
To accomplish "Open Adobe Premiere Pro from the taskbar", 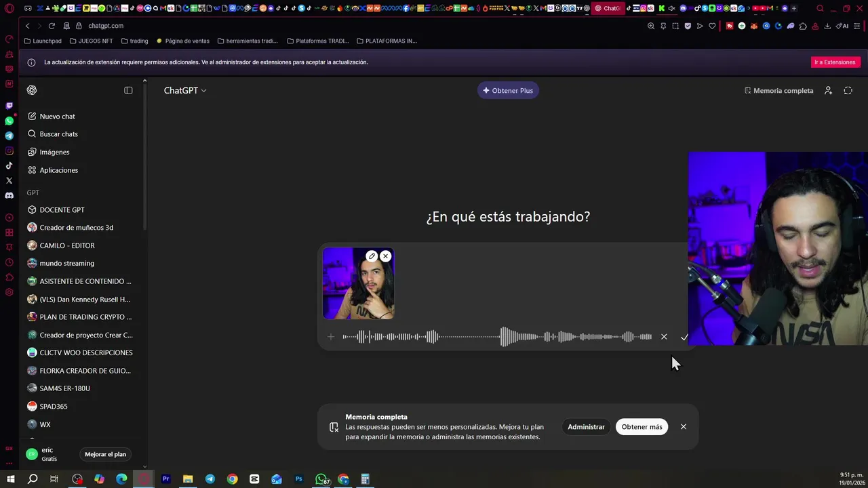I will tap(165, 479).
